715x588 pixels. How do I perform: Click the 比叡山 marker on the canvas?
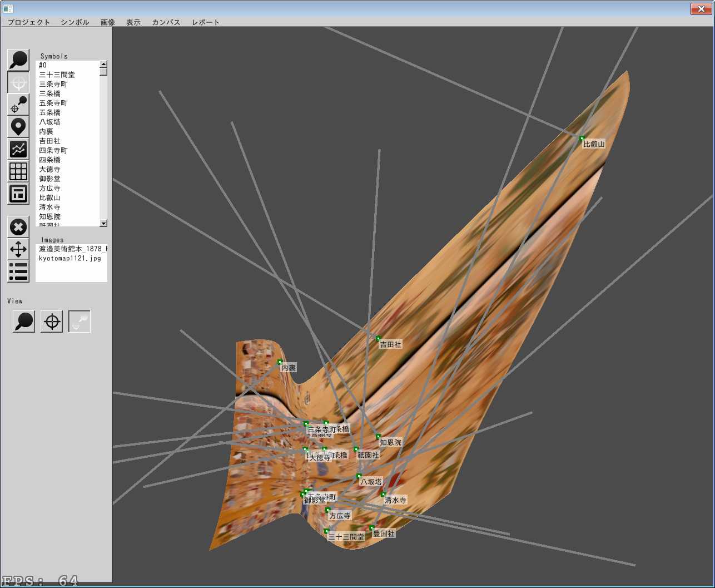point(582,139)
